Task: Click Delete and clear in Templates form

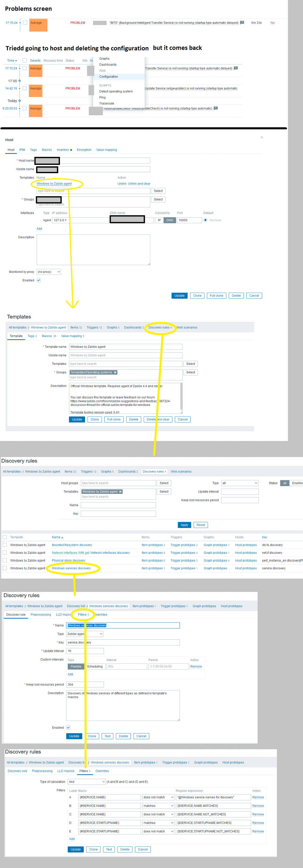Action: tap(158, 419)
